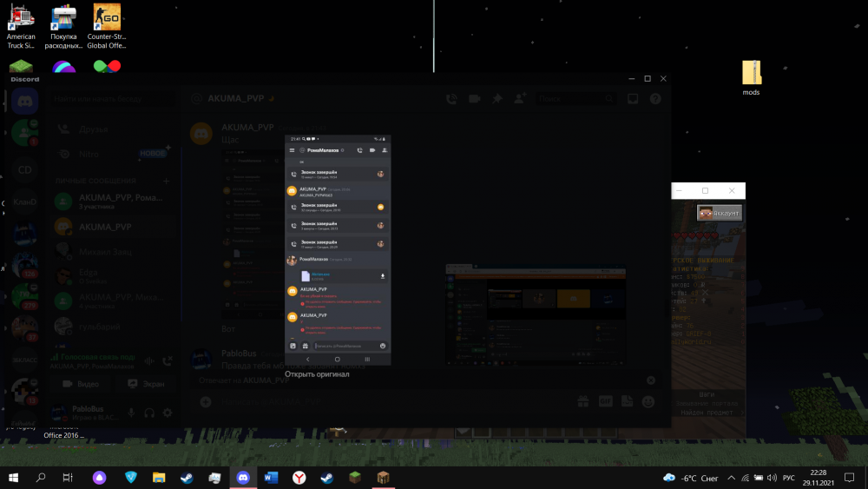
Task: Maximize the Minecraft launcher window
Action: click(705, 190)
